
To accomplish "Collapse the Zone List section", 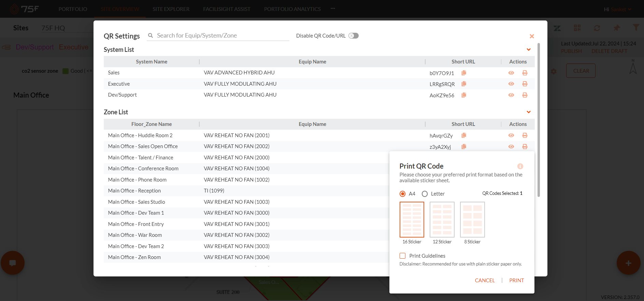I will point(529,112).
